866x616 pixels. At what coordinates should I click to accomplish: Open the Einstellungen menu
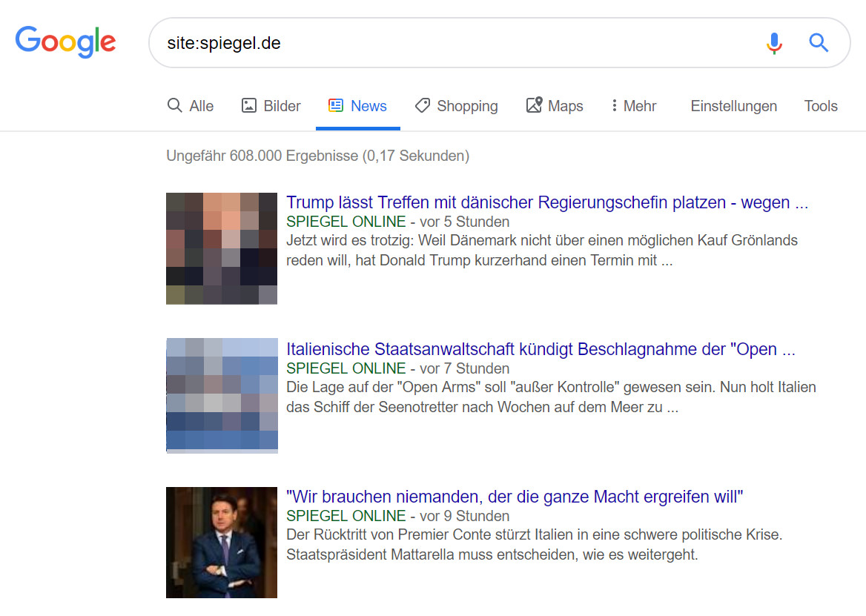pyautogui.click(x=733, y=106)
